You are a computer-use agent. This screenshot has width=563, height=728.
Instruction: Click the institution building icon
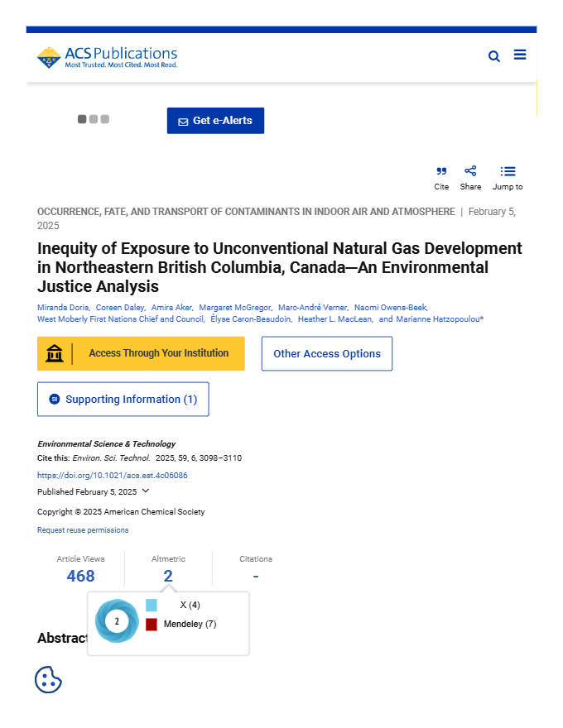55,354
